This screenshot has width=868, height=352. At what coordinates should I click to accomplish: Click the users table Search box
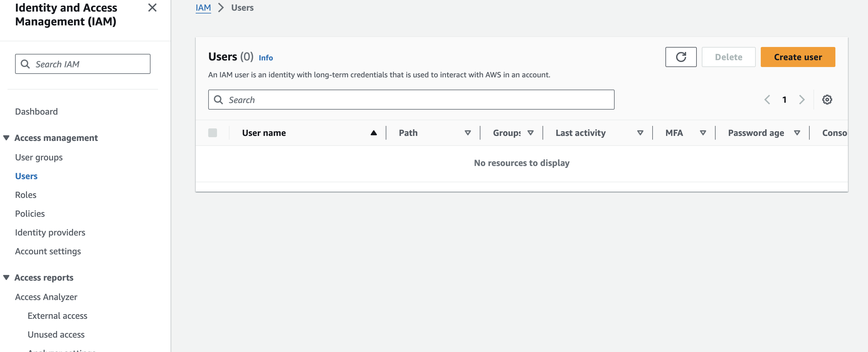(411, 100)
